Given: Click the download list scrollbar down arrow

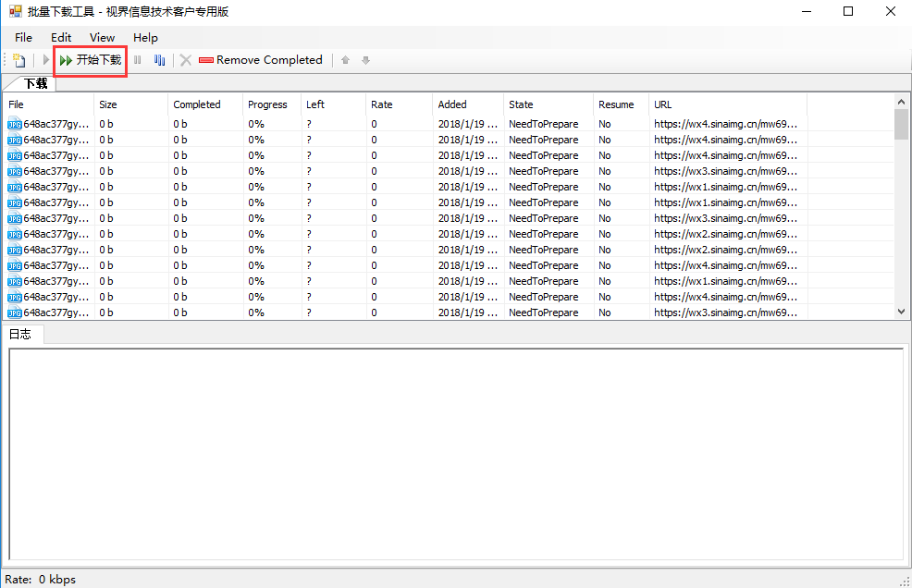Looking at the screenshot, I should pos(902,312).
